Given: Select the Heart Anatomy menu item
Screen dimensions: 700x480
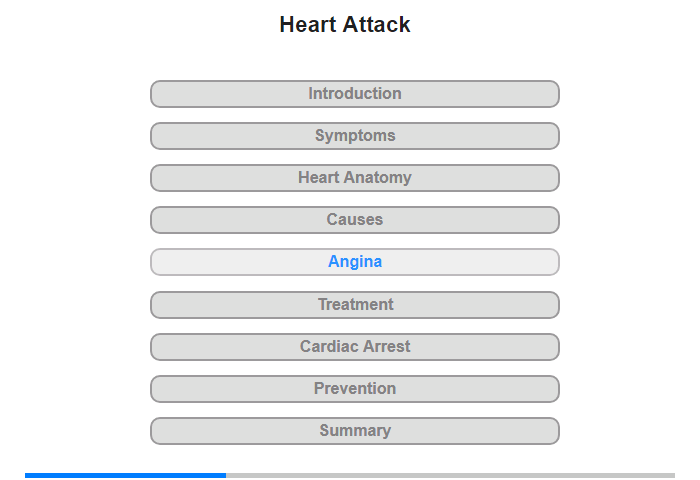Looking at the screenshot, I should pos(355,178).
